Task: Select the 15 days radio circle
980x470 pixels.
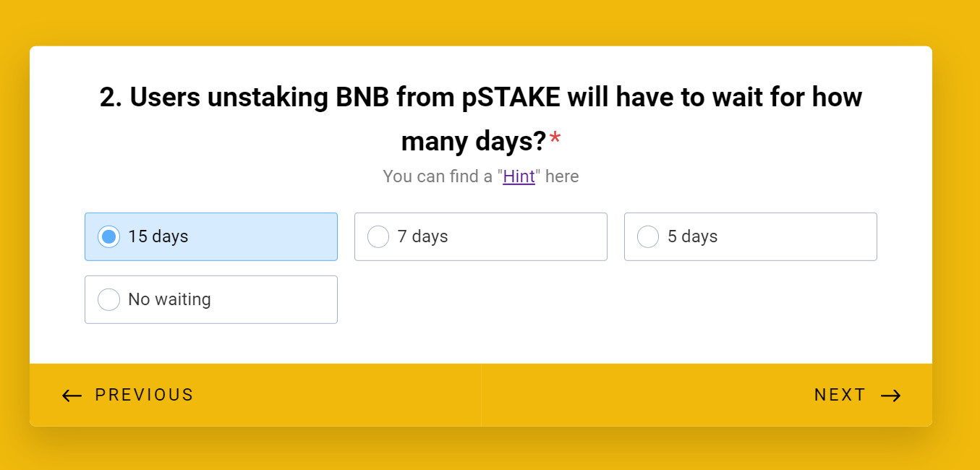Action: (x=108, y=236)
